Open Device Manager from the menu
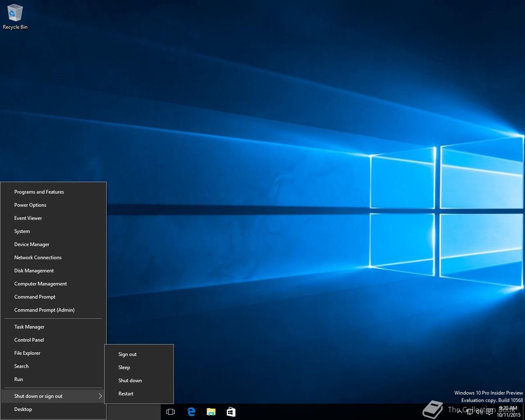This screenshot has height=420, width=525. 32,244
